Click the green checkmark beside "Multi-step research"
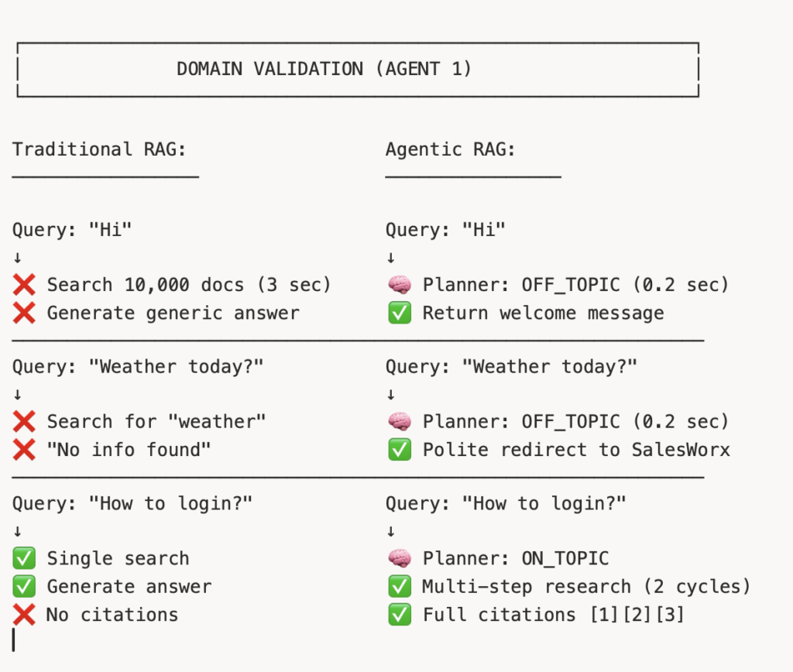The height and width of the screenshot is (672, 793). [399, 586]
